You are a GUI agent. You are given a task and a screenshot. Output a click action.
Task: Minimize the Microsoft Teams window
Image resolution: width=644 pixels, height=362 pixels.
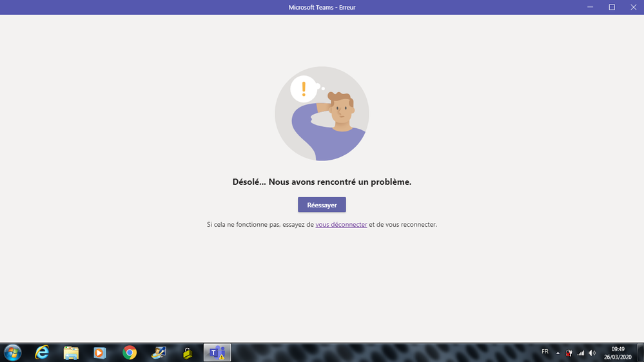(x=590, y=7)
